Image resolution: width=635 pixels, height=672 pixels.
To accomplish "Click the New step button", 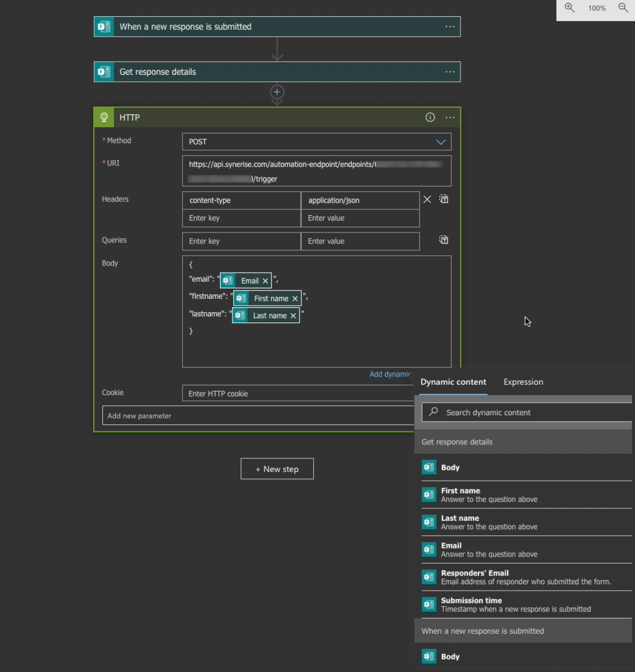I will (x=277, y=468).
